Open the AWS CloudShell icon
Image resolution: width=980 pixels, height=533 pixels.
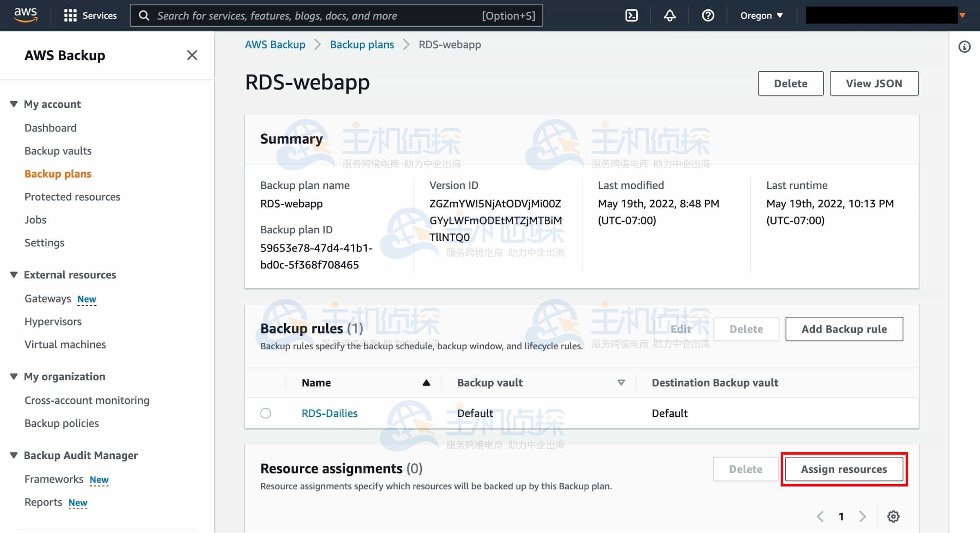pos(631,16)
